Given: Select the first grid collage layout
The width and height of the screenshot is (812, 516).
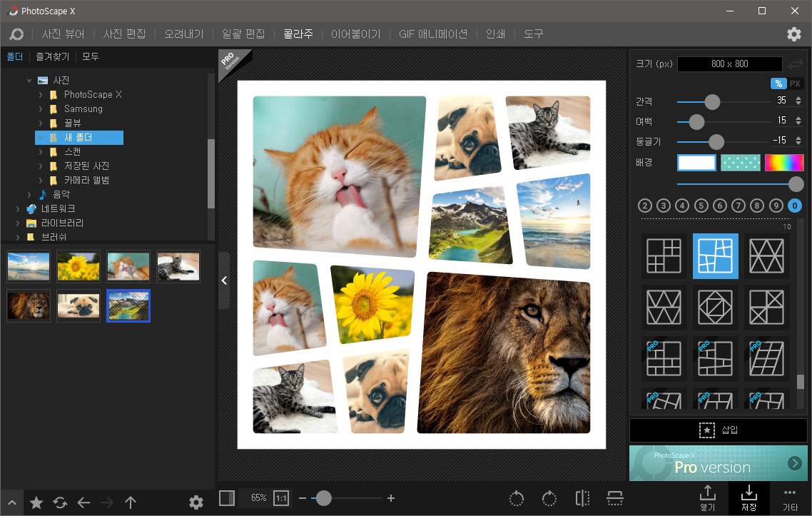Looking at the screenshot, I should [x=664, y=256].
